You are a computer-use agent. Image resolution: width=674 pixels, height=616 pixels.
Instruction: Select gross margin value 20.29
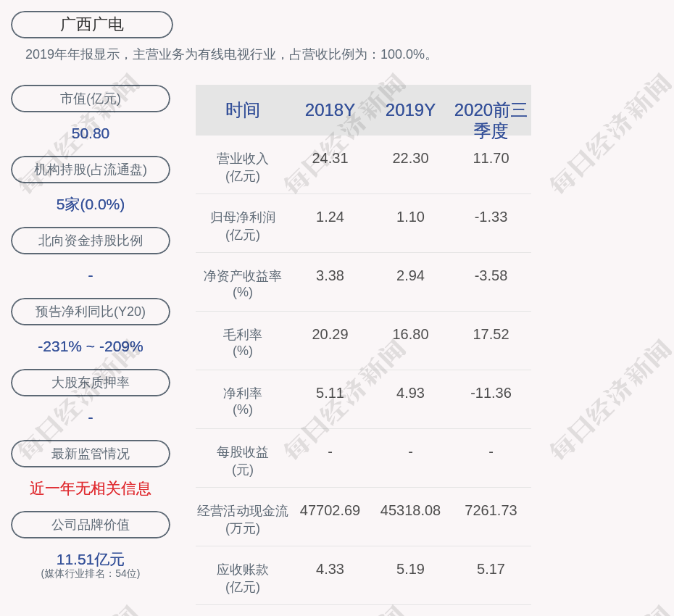point(330,334)
